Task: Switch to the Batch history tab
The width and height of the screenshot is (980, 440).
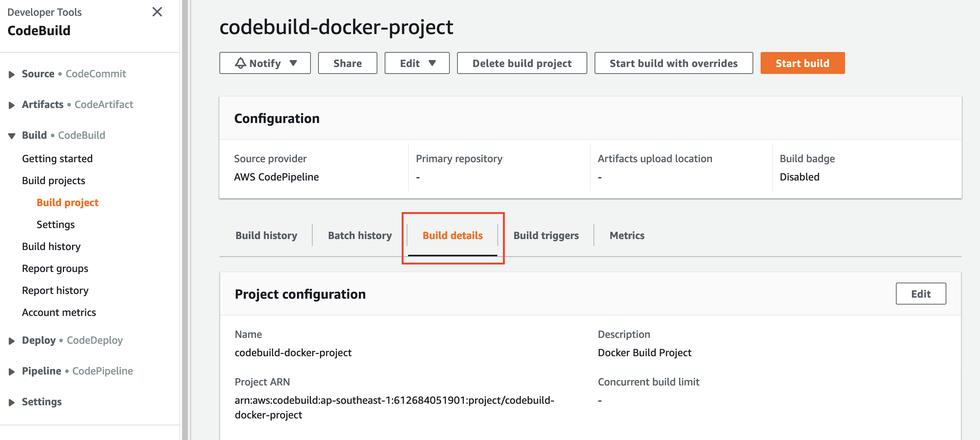Action: 359,235
